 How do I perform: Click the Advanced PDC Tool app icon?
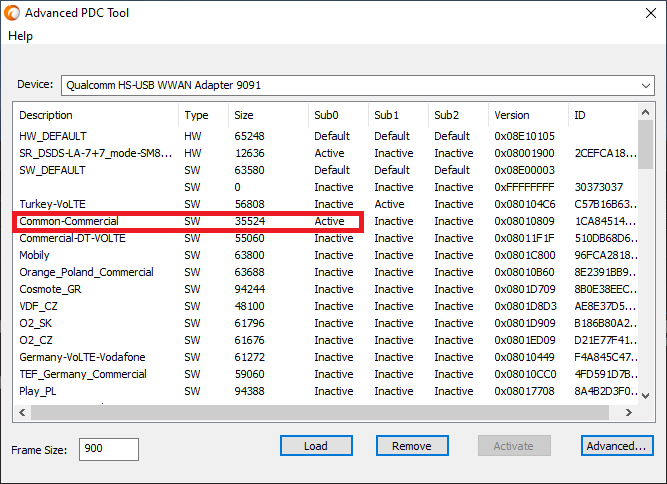pos(12,13)
